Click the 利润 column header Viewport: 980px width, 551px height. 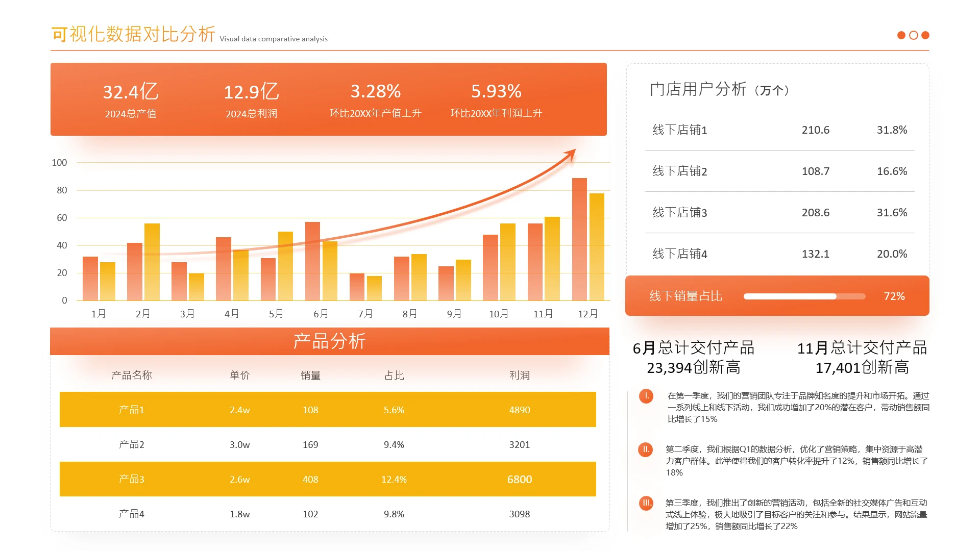point(519,375)
